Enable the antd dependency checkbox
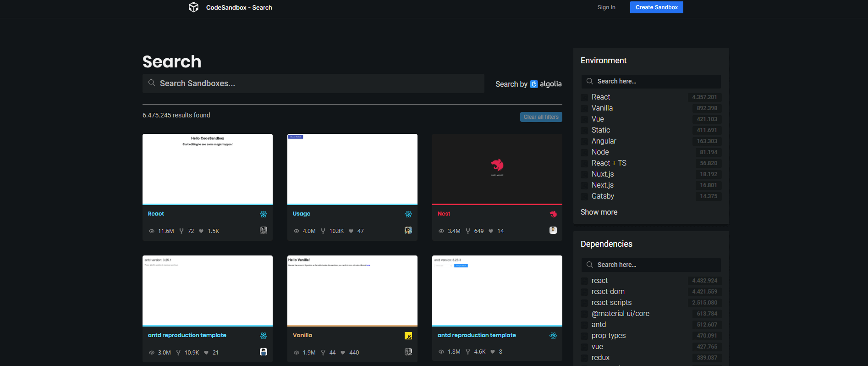 click(x=584, y=325)
